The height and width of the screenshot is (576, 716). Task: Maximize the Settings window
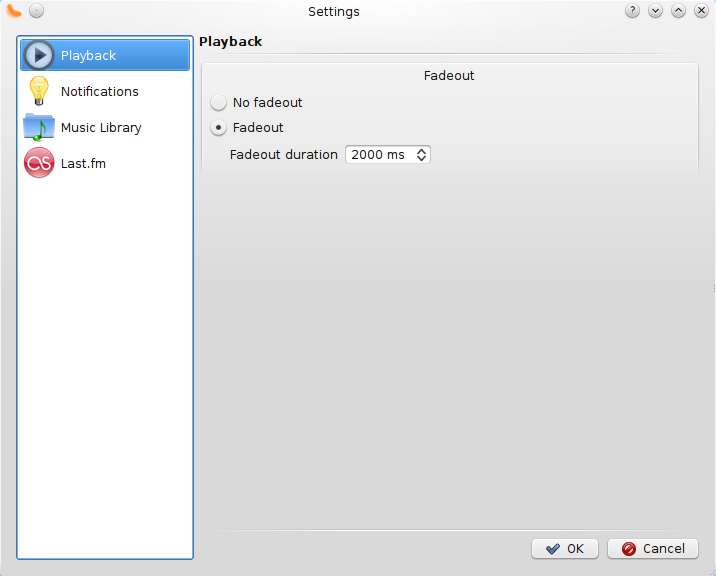coord(678,11)
